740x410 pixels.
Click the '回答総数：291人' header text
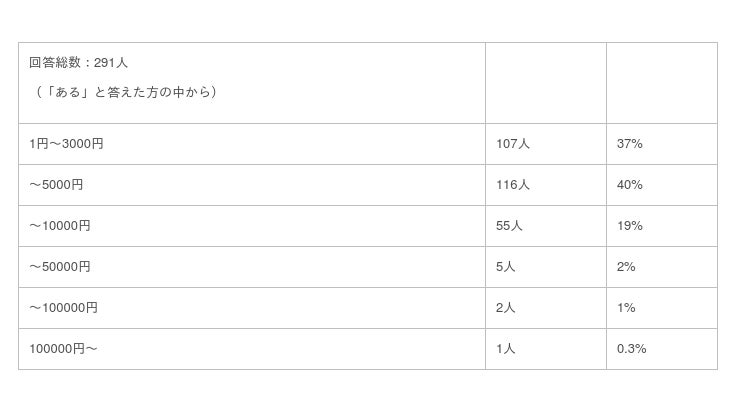pyautogui.click(x=78, y=62)
